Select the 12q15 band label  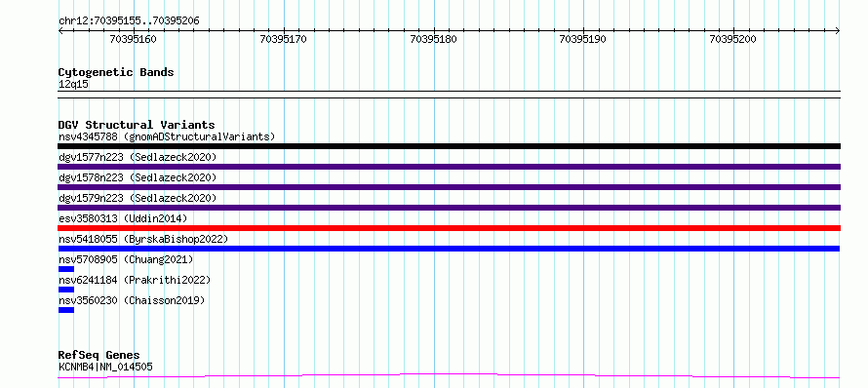click(73, 85)
